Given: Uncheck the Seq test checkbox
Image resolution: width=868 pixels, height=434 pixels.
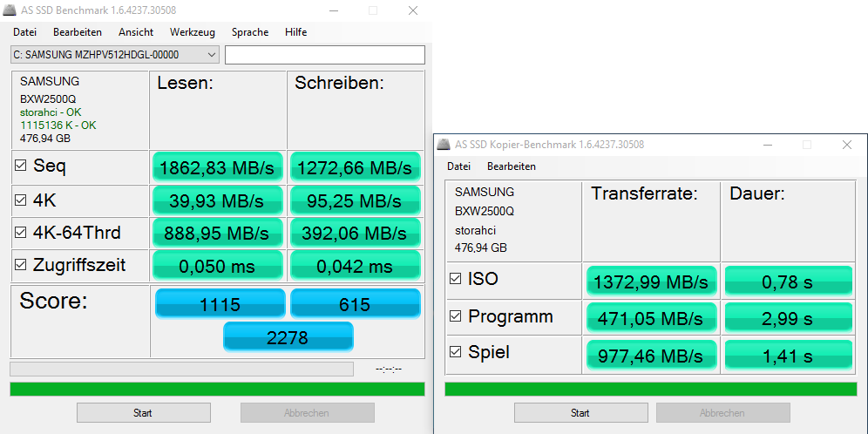Looking at the screenshot, I should [21, 166].
